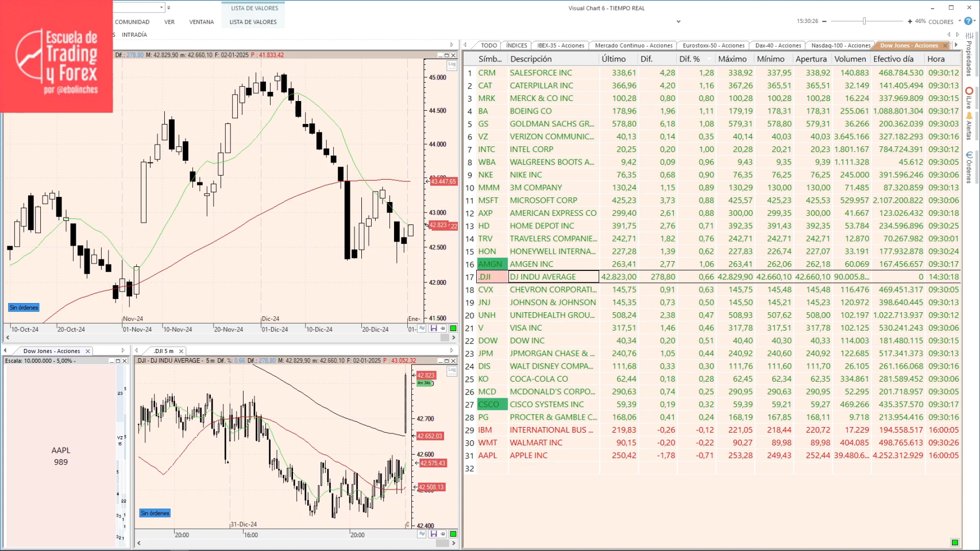This screenshot has width=980, height=551.
Task: Open the top-left combo box dropdown
Action: pos(161,7)
